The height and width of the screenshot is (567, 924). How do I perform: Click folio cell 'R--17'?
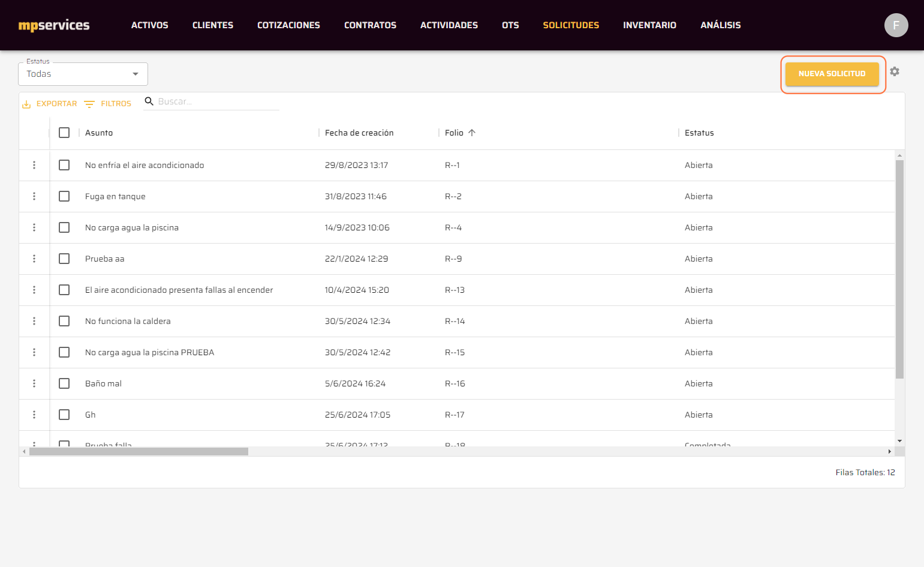click(x=455, y=415)
